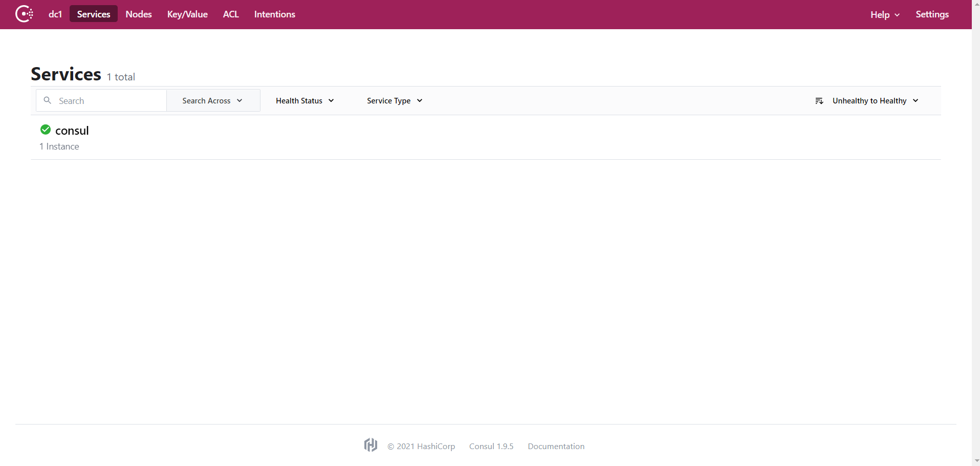Switch to the Services tab

[94, 14]
